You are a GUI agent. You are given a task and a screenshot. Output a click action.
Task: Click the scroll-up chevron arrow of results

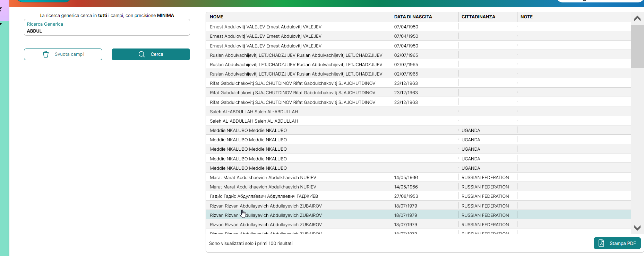point(637,18)
